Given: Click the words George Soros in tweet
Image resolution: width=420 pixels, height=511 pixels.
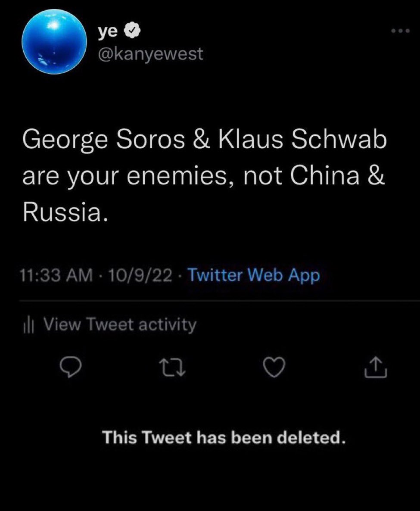Looking at the screenshot, I should (103, 140).
